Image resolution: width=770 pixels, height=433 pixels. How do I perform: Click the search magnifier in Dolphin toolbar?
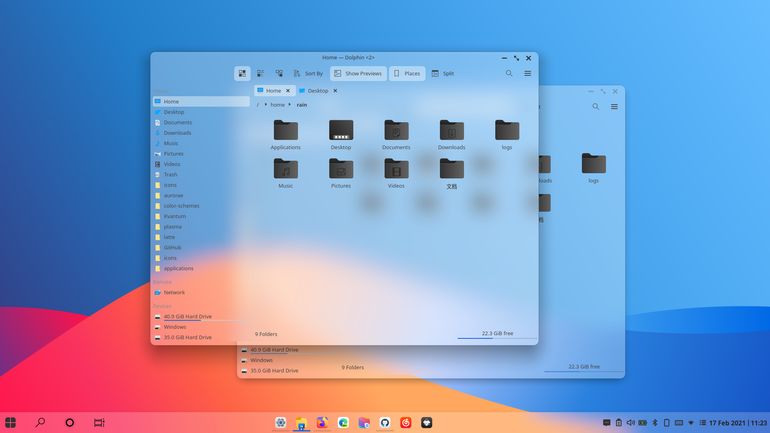tap(509, 74)
